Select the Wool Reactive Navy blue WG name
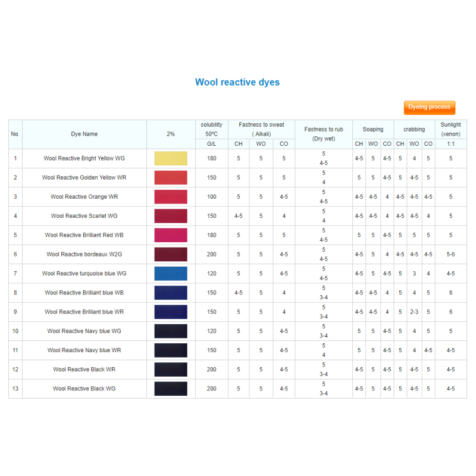476x476 pixels. click(x=84, y=331)
